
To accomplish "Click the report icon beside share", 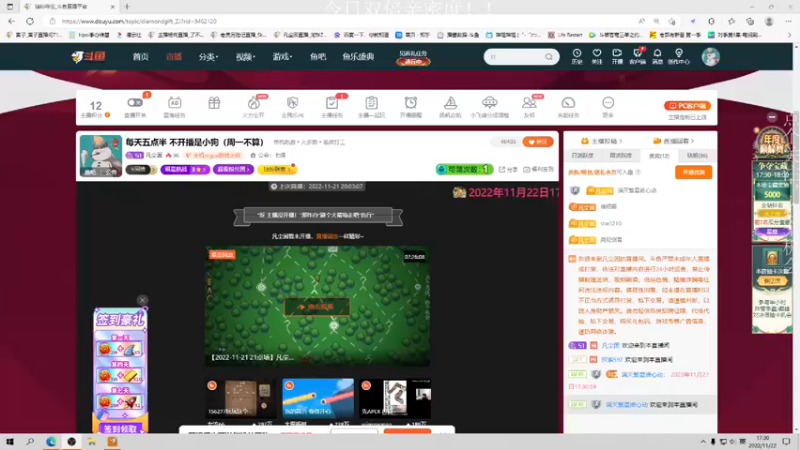I will [x=538, y=169].
